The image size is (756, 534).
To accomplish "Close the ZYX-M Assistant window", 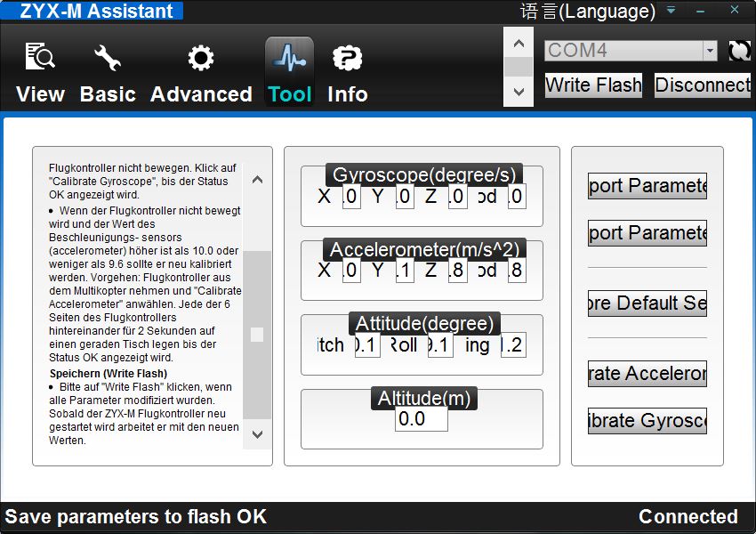I will 735,10.
